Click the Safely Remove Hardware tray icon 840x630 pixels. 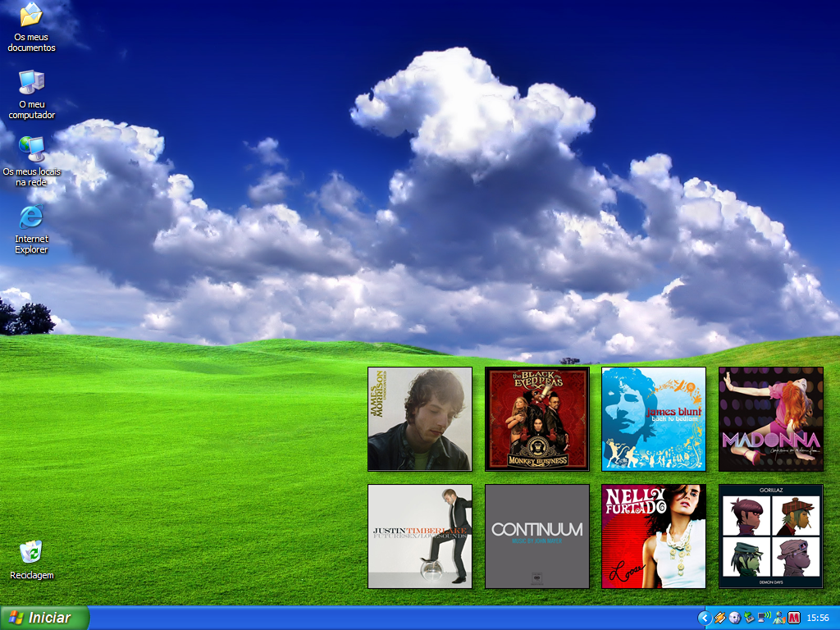coord(749,619)
